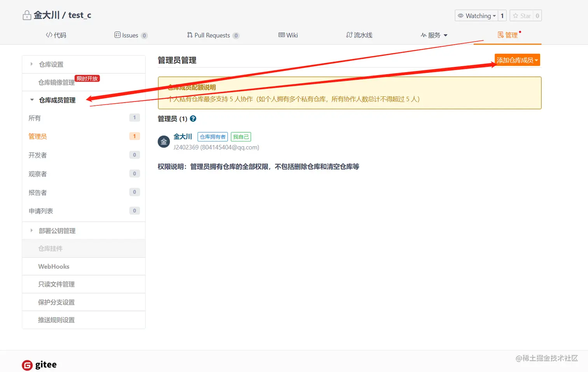Open 保护分支设置 in sidebar
Viewport: 588px width, 372px height.
click(84, 302)
